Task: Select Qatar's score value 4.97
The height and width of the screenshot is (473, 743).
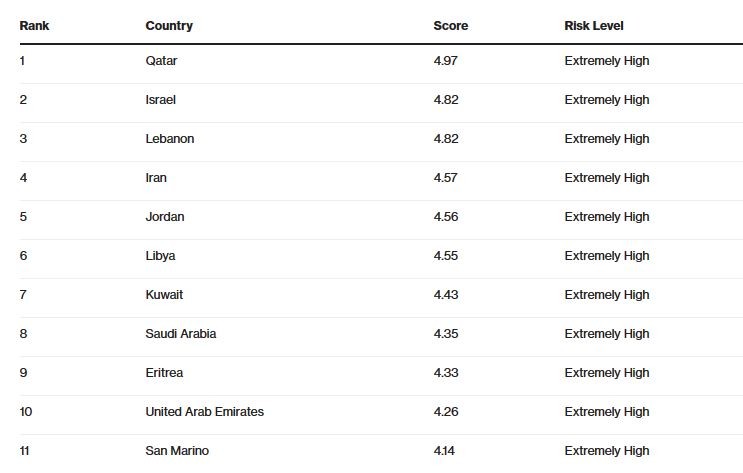Action: [x=445, y=61]
